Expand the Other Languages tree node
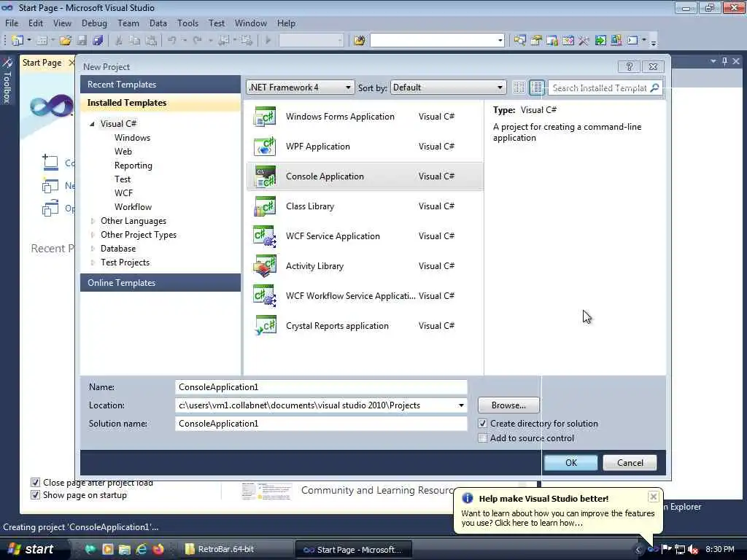The width and height of the screenshot is (747, 560). point(93,221)
